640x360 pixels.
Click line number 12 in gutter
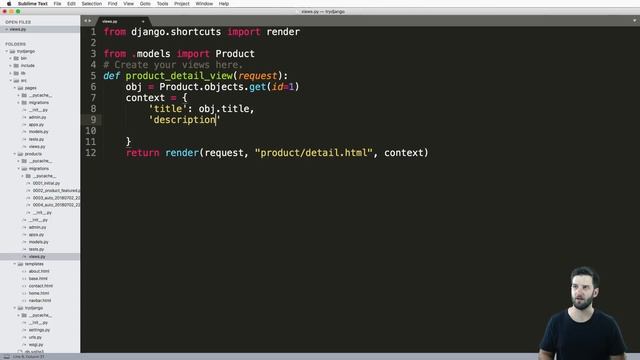pos(91,153)
